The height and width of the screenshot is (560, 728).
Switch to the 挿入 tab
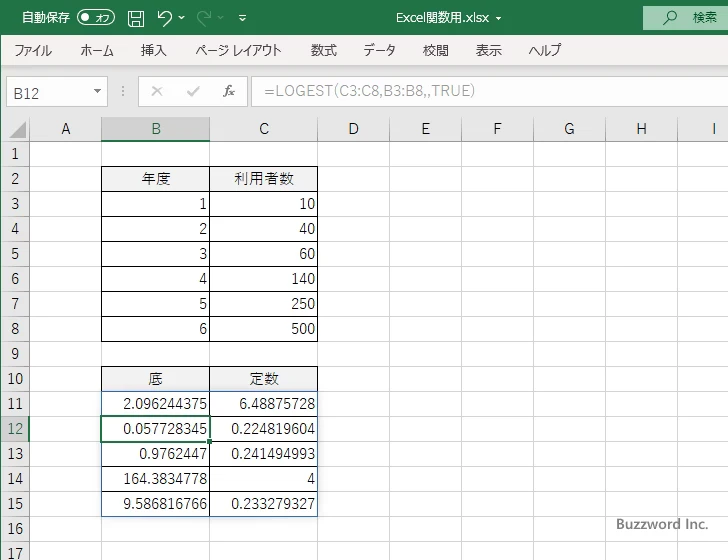[154, 50]
